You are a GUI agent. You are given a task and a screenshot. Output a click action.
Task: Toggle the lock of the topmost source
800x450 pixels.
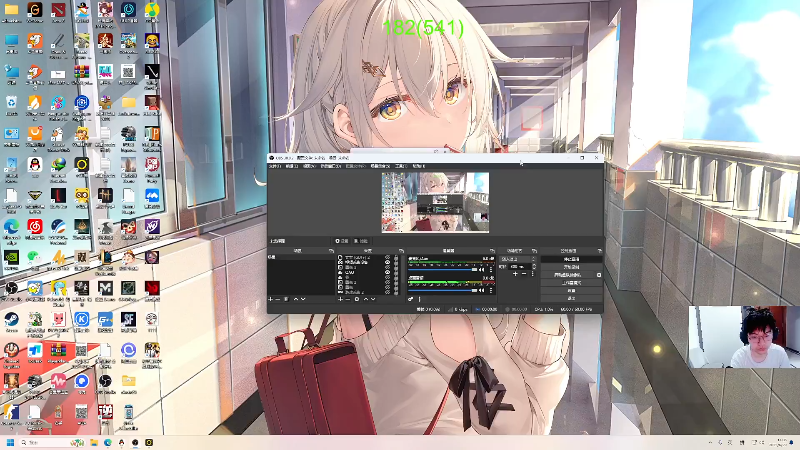pos(396,257)
